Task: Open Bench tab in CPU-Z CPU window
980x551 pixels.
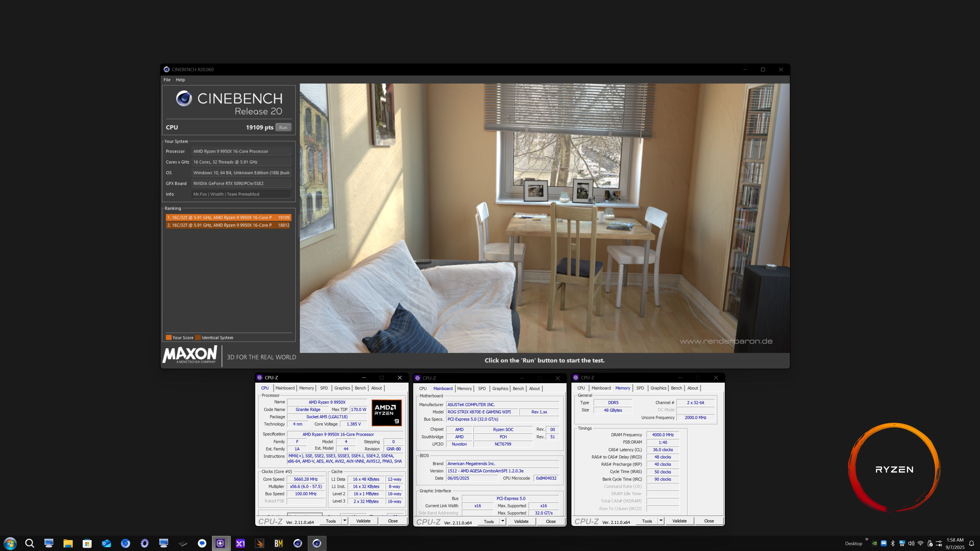Action: click(x=360, y=388)
